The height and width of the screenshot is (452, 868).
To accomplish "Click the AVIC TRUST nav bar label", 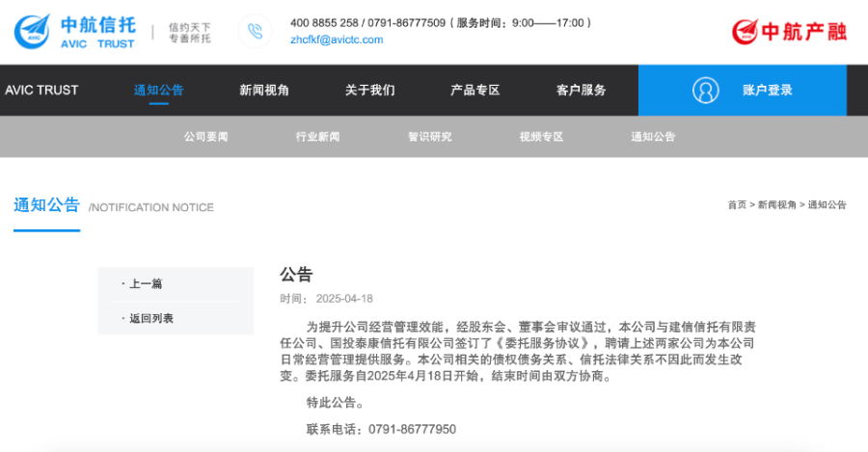I will (41, 91).
